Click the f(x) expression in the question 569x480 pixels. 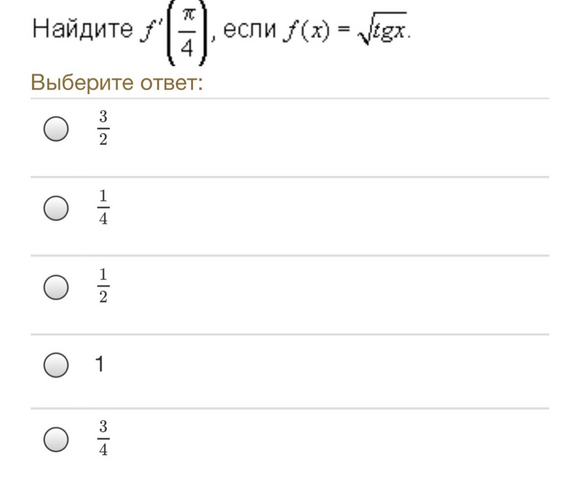coord(307,30)
